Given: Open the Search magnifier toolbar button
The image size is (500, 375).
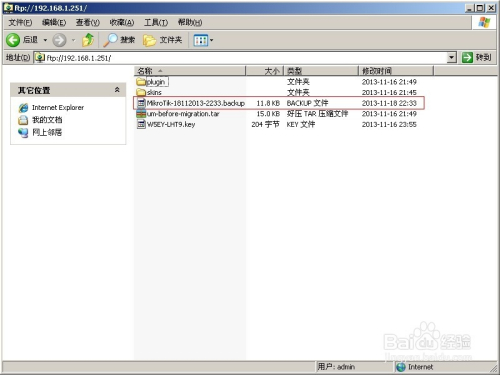Looking at the screenshot, I should pos(119,40).
